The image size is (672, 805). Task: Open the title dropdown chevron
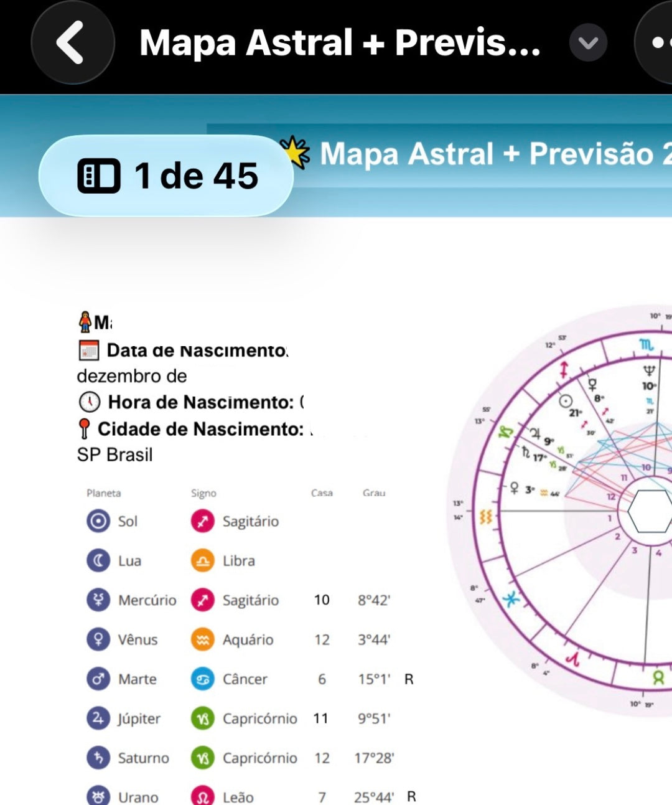(588, 42)
